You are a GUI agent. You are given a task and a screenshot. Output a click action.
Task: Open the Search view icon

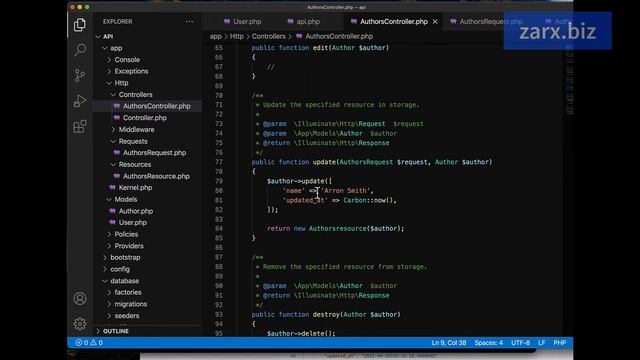[80, 50]
